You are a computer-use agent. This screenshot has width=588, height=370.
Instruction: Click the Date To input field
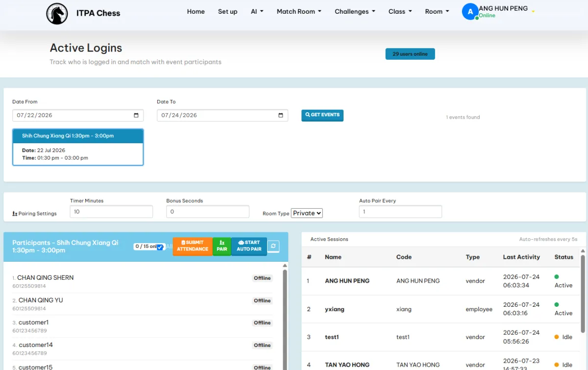click(222, 116)
